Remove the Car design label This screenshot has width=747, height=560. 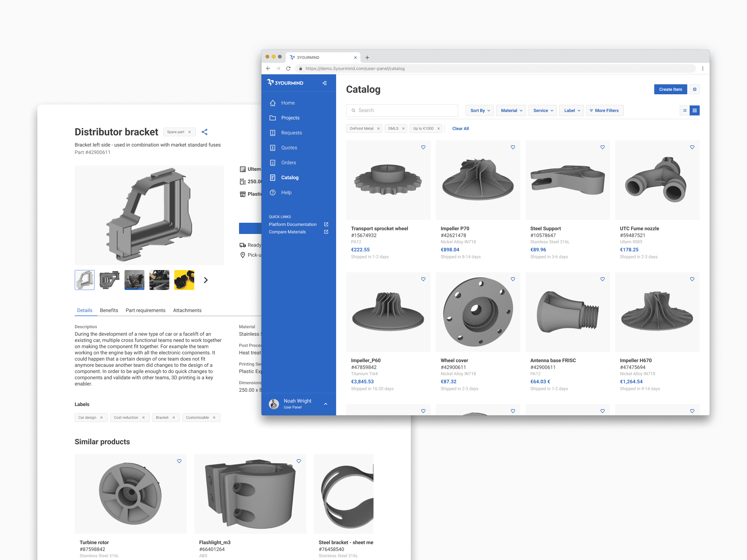pyautogui.click(x=101, y=418)
